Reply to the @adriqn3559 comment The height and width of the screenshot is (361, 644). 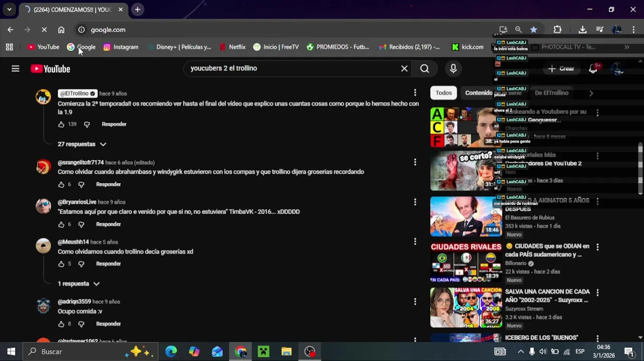click(x=108, y=324)
